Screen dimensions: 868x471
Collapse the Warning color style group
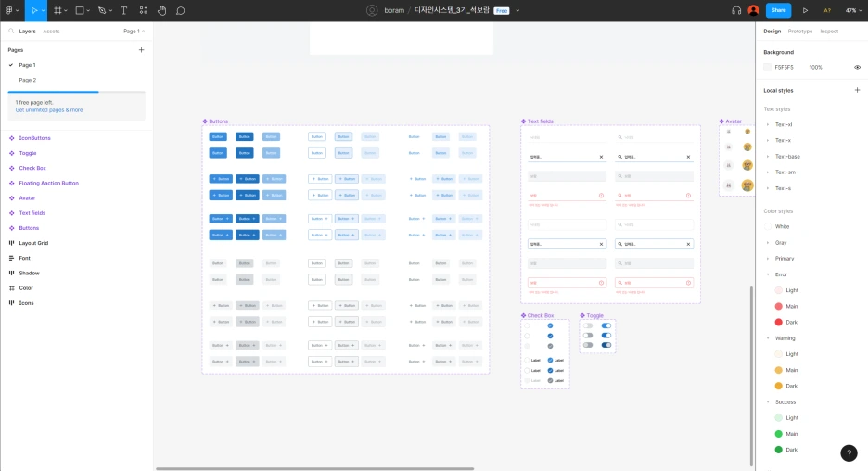[x=768, y=338]
